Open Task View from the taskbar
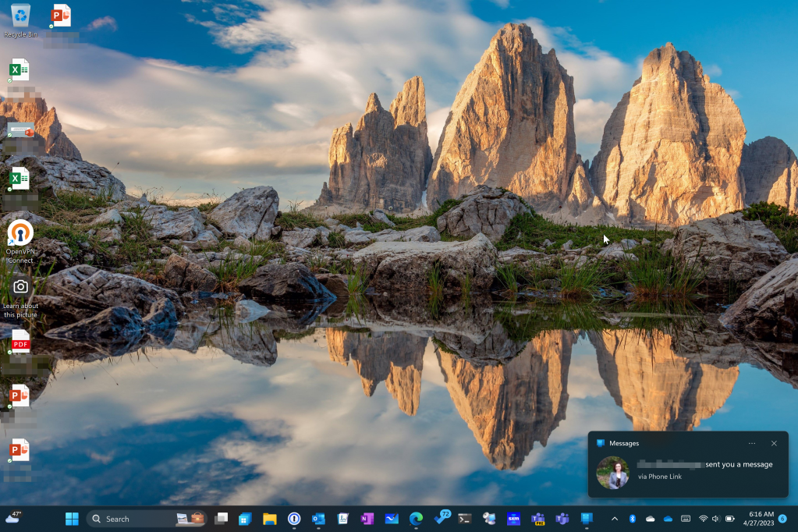798x532 pixels. coord(221,519)
